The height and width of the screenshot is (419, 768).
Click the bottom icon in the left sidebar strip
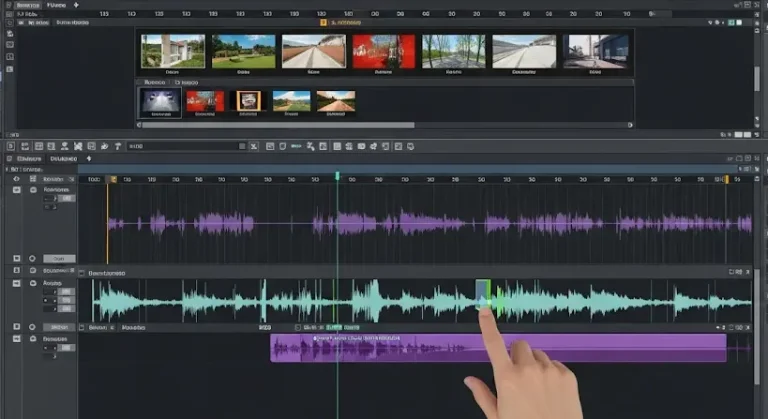(10, 69)
